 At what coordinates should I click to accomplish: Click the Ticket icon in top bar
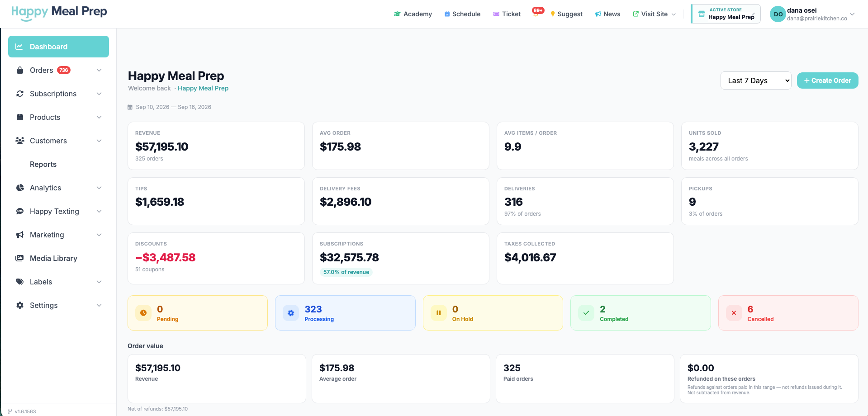(x=496, y=14)
